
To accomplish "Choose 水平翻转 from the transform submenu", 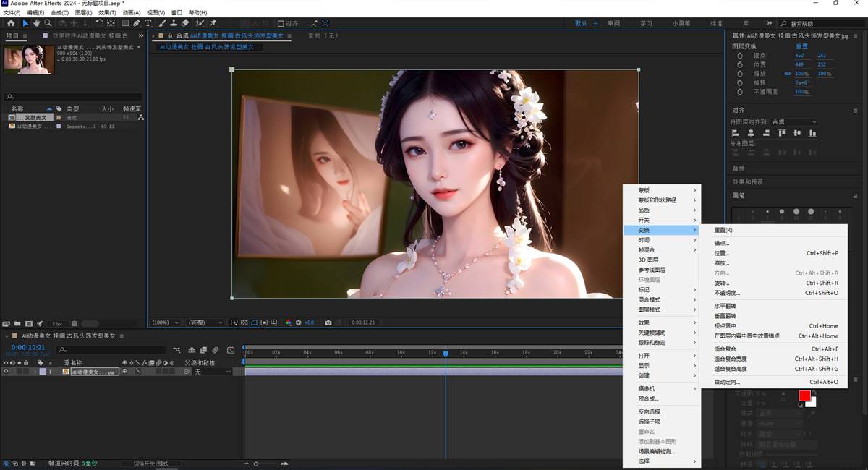I will pyautogui.click(x=725, y=306).
